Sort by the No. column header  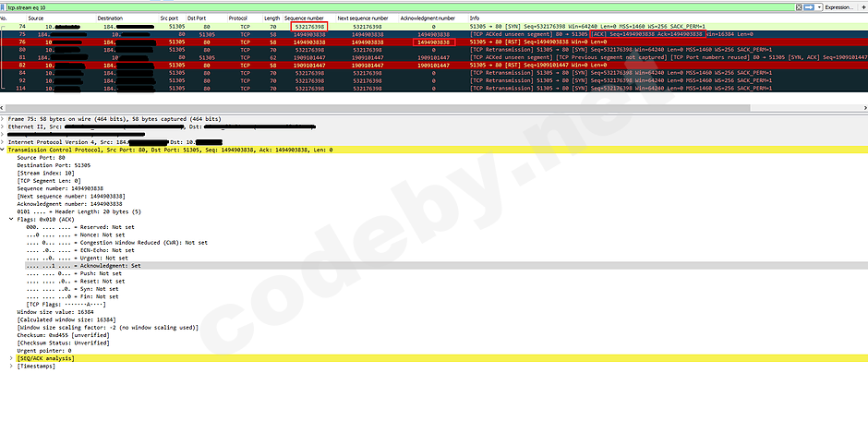pyautogui.click(x=4, y=18)
